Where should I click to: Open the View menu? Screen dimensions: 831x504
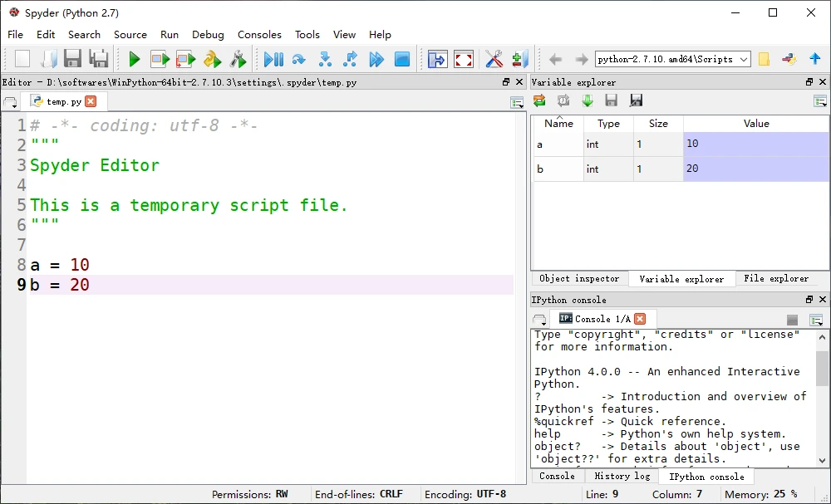pyautogui.click(x=345, y=34)
